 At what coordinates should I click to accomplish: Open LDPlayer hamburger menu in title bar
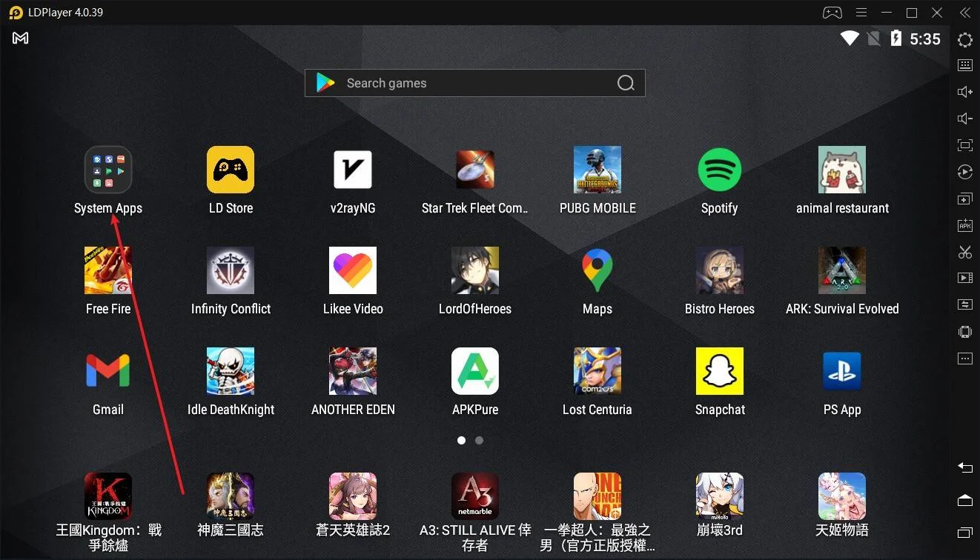click(x=861, y=13)
